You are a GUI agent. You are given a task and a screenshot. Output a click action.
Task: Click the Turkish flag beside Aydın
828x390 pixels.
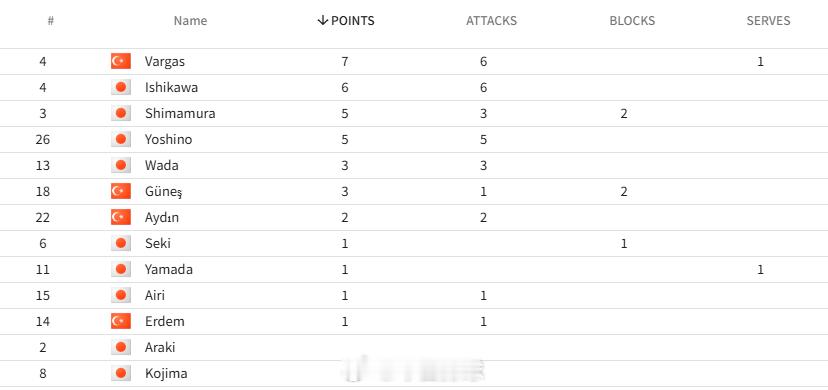120,217
